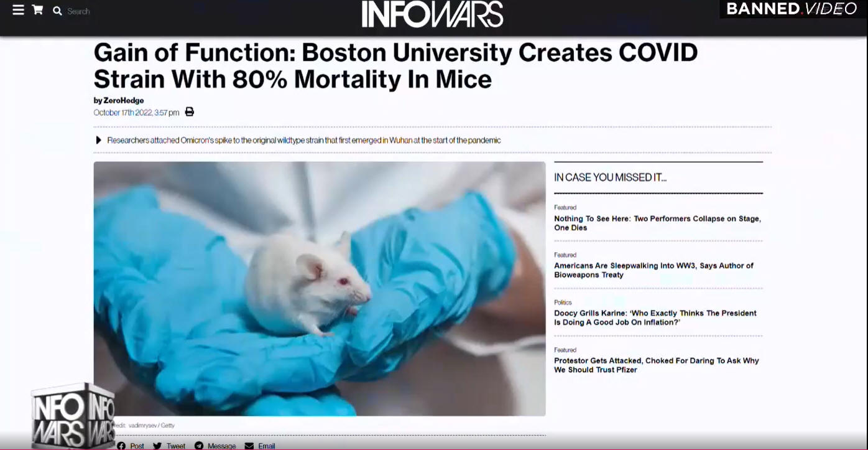Open 'Doocy Grills Karine' story
868x450 pixels.
[x=655, y=317]
